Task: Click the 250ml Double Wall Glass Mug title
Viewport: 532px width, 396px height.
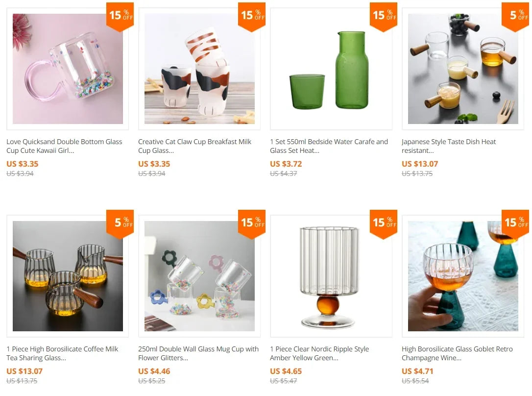Action: (198, 353)
